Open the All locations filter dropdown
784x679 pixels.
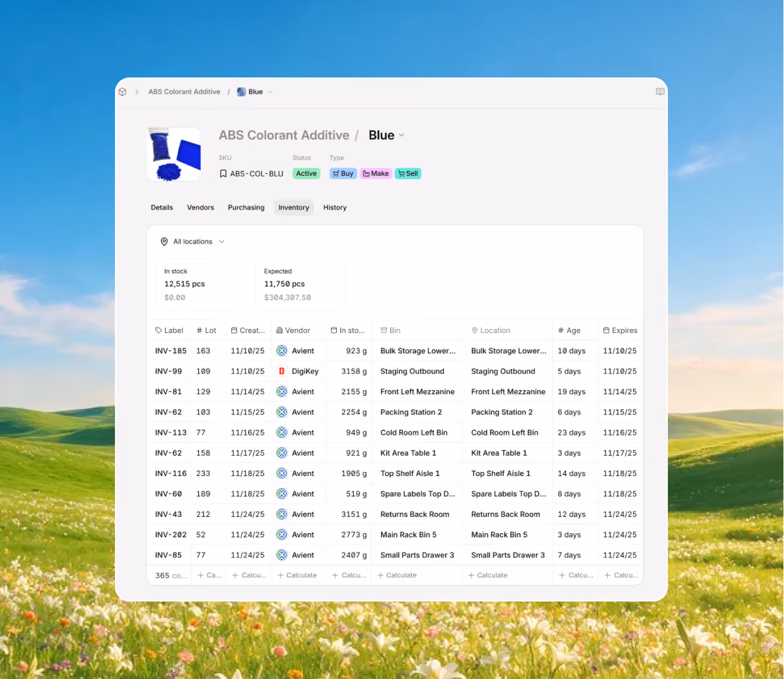(192, 242)
